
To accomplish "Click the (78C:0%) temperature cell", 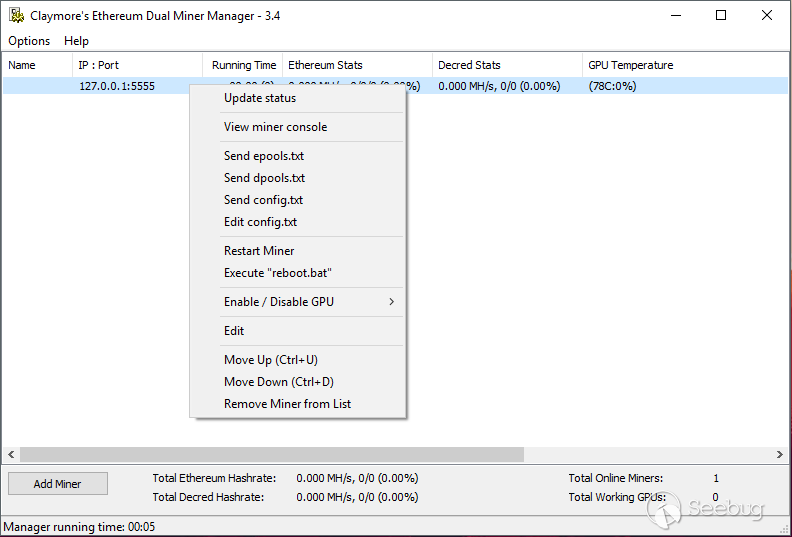I will (x=612, y=86).
